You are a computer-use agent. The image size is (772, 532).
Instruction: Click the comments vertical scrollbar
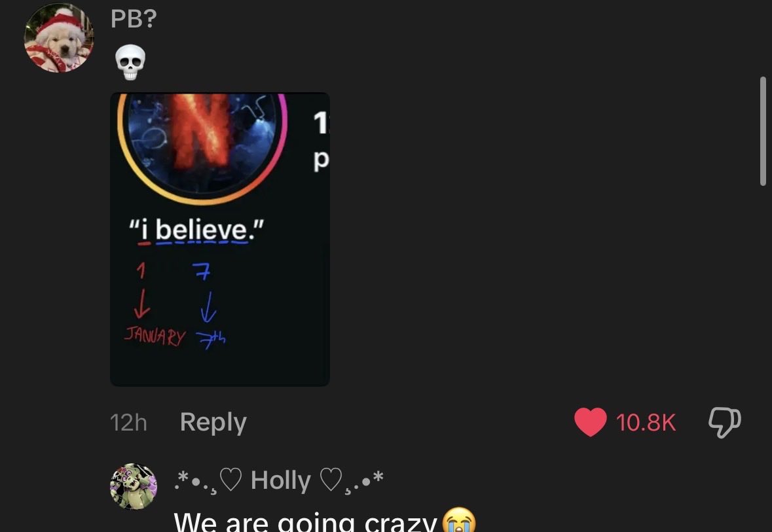pos(763,131)
